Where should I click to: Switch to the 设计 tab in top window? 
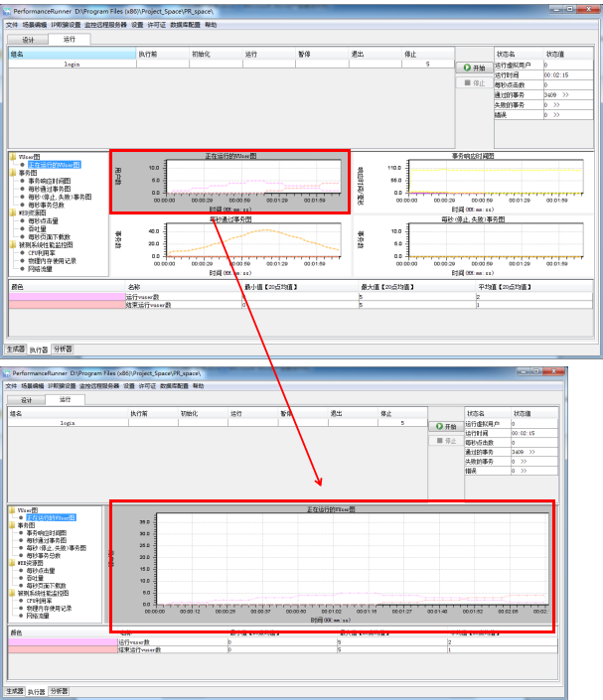(29, 40)
